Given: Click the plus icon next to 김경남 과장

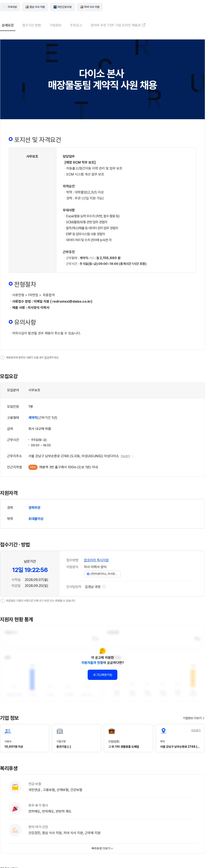Looking at the screenshot, I should click(x=104, y=587).
